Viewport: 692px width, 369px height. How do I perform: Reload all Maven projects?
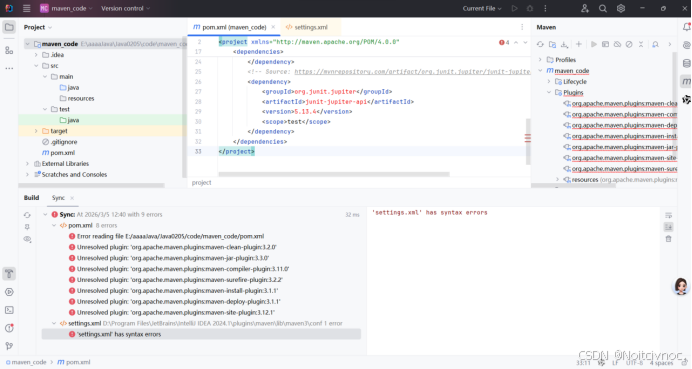pyautogui.click(x=540, y=44)
